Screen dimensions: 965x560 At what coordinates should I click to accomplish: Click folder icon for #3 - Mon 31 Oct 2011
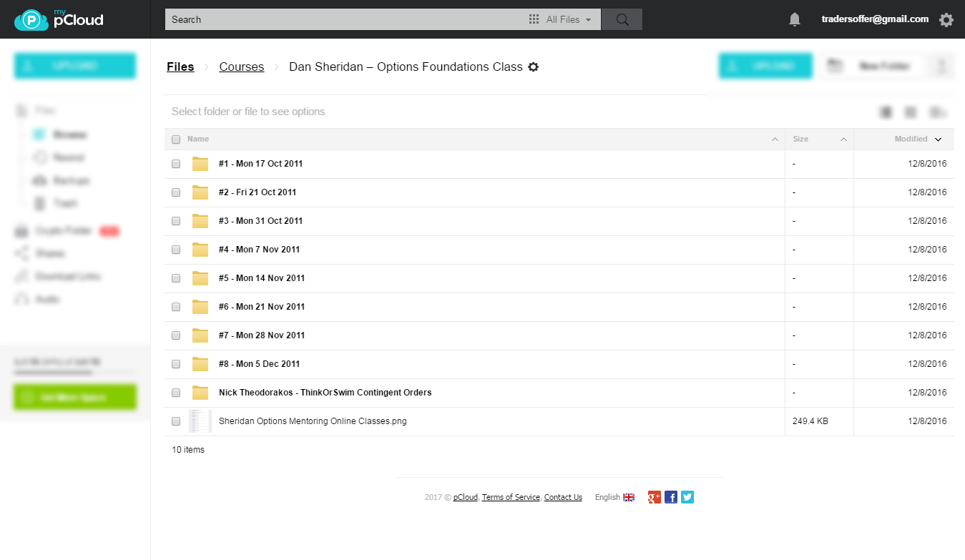(200, 221)
